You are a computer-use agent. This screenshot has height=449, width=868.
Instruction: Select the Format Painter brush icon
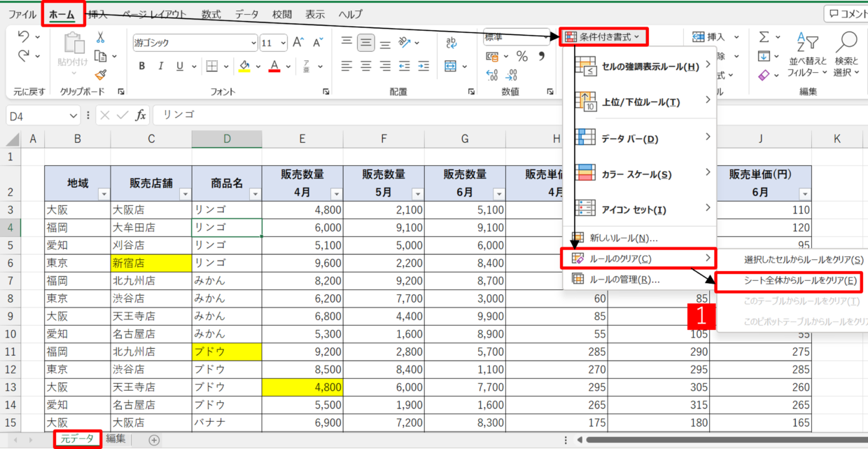pos(101,74)
